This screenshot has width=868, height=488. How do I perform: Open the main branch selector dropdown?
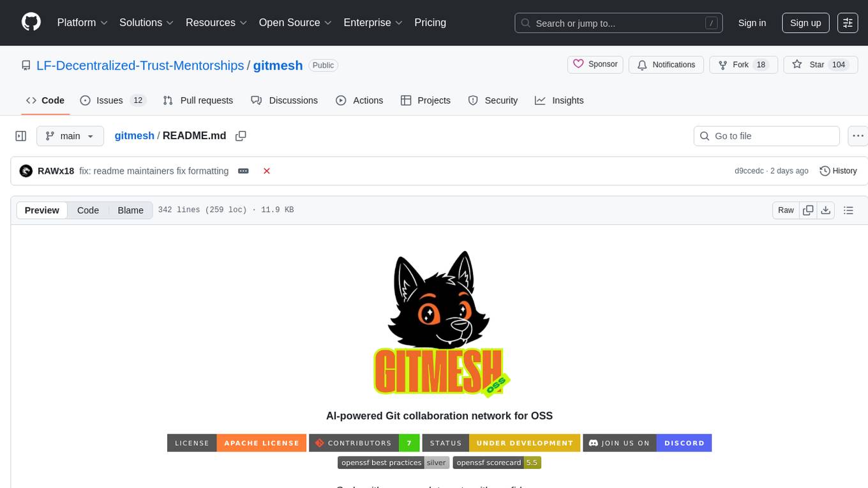point(70,136)
